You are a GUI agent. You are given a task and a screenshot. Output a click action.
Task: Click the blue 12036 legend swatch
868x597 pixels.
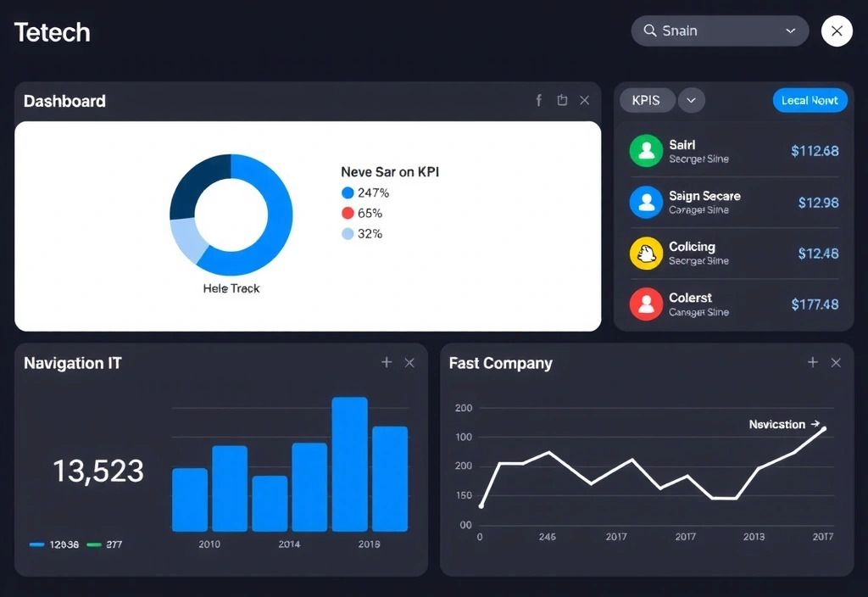37,544
